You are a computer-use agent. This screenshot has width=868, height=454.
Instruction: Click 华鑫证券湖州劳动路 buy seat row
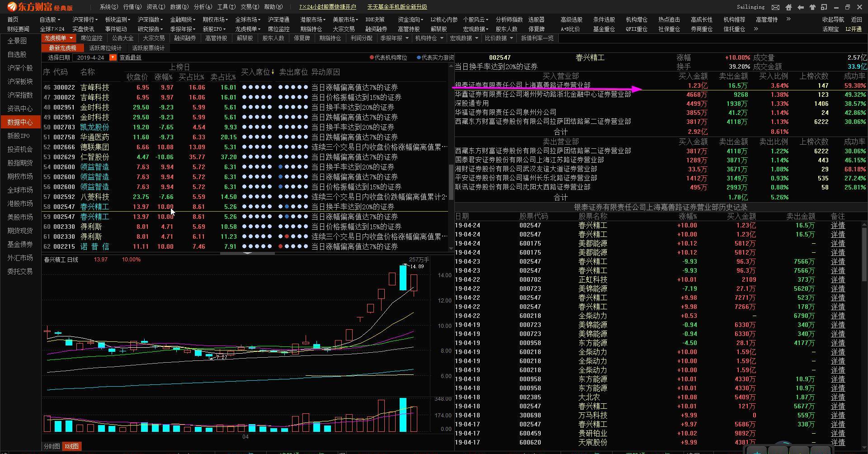660,95
